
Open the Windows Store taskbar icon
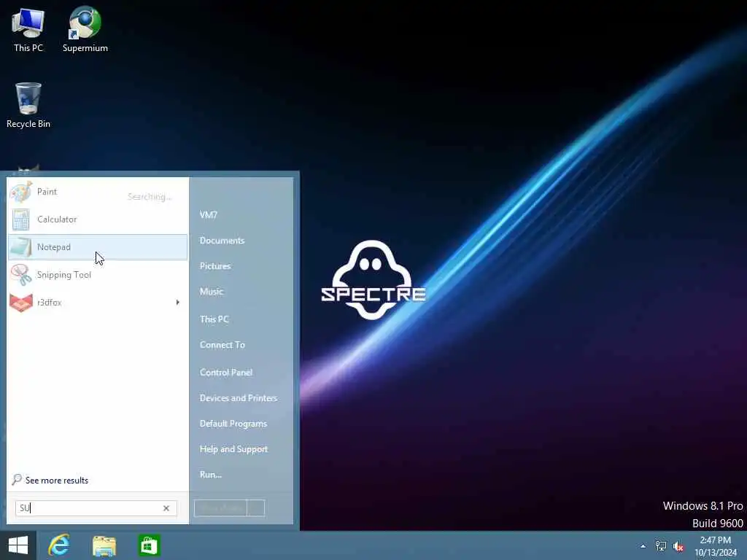point(149,545)
